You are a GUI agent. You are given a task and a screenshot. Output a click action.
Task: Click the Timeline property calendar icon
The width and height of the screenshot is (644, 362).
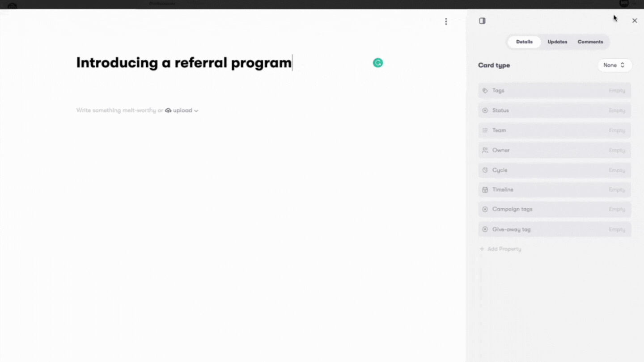coord(485,189)
